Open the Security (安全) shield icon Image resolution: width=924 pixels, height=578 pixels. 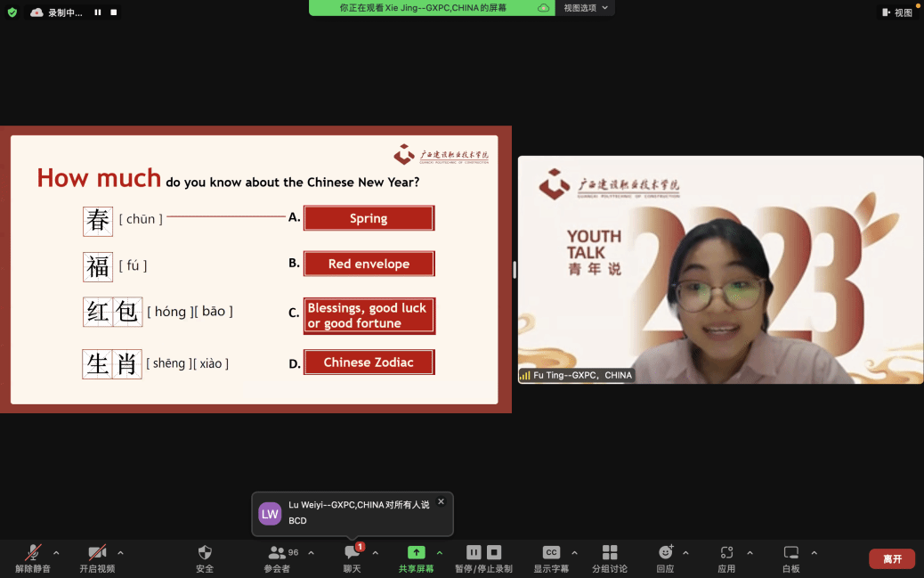tap(205, 553)
